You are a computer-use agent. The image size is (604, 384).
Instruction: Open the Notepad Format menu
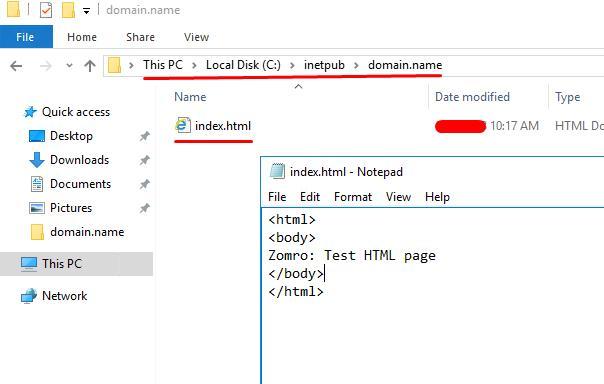[353, 197]
